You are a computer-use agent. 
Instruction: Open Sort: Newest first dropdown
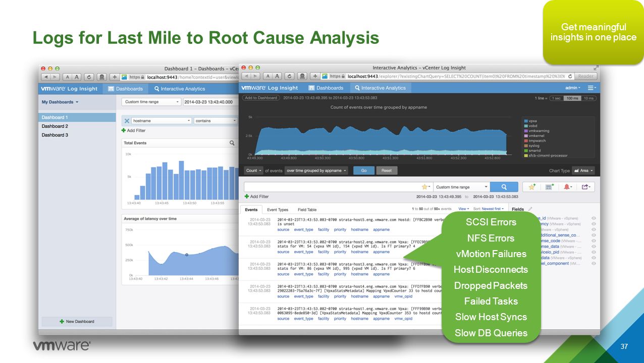490,209
